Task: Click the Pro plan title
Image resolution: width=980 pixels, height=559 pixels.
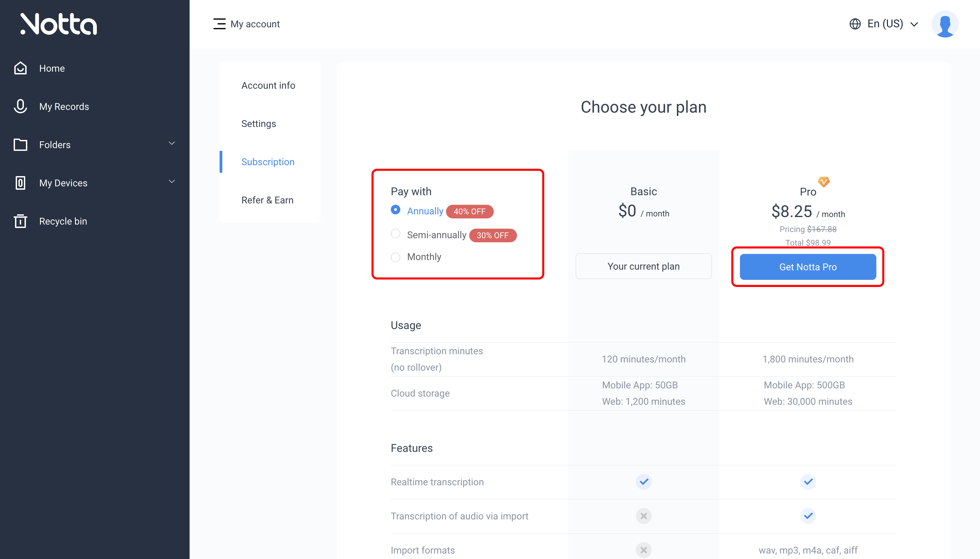Action: pyautogui.click(x=808, y=191)
